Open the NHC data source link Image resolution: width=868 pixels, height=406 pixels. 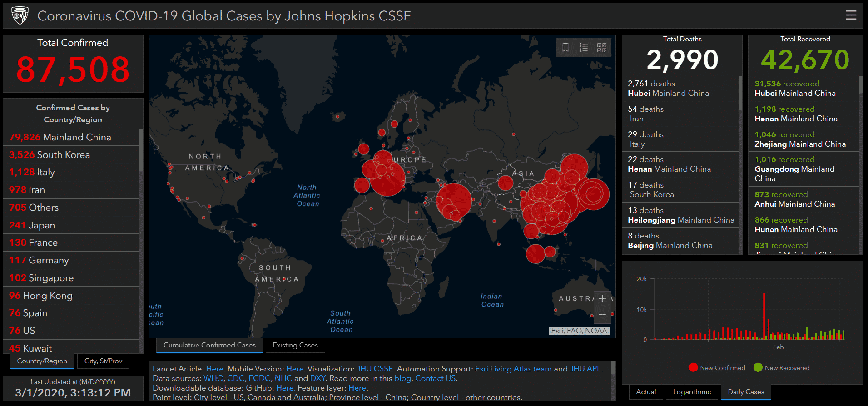[x=283, y=378]
